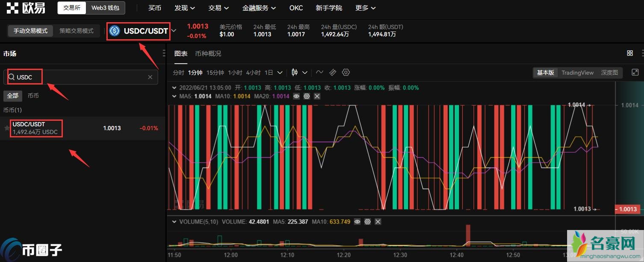Open the indicators wave-line icon
This screenshot has height=262, width=644.
pyautogui.click(x=320, y=73)
